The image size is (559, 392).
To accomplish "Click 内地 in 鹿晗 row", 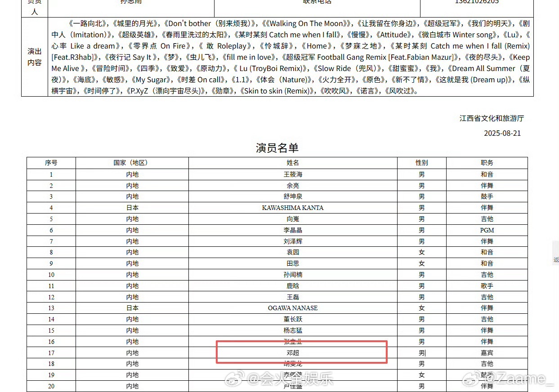I will [132, 286].
